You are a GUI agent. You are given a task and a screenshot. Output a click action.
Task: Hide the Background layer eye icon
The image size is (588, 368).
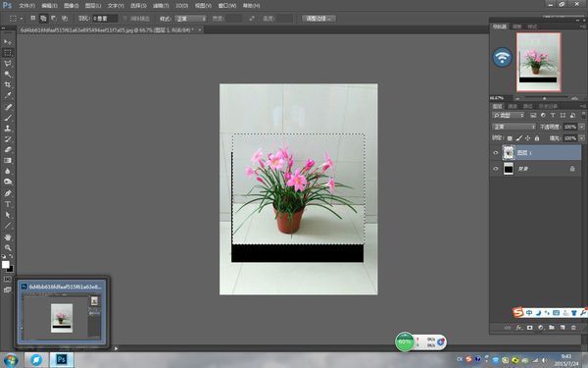click(x=495, y=169)
